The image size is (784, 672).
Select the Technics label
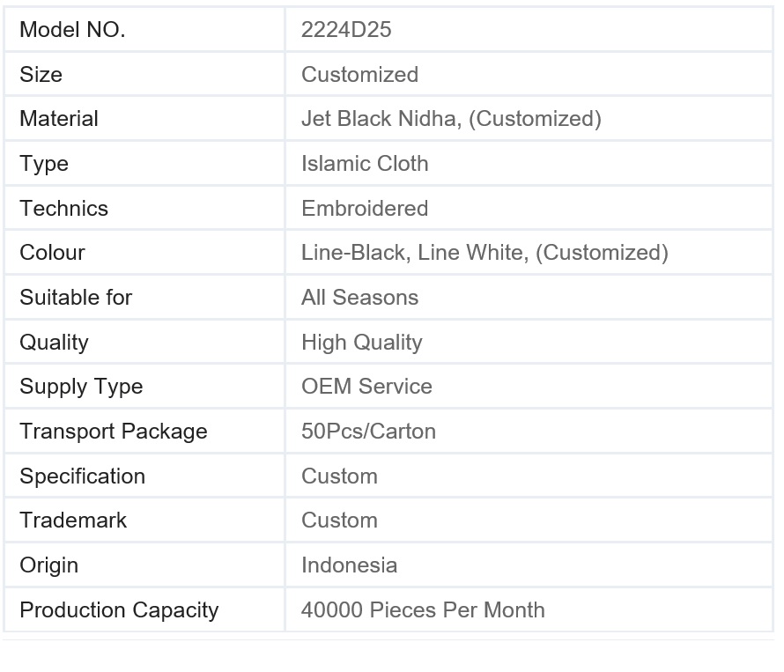coord(63,208)
